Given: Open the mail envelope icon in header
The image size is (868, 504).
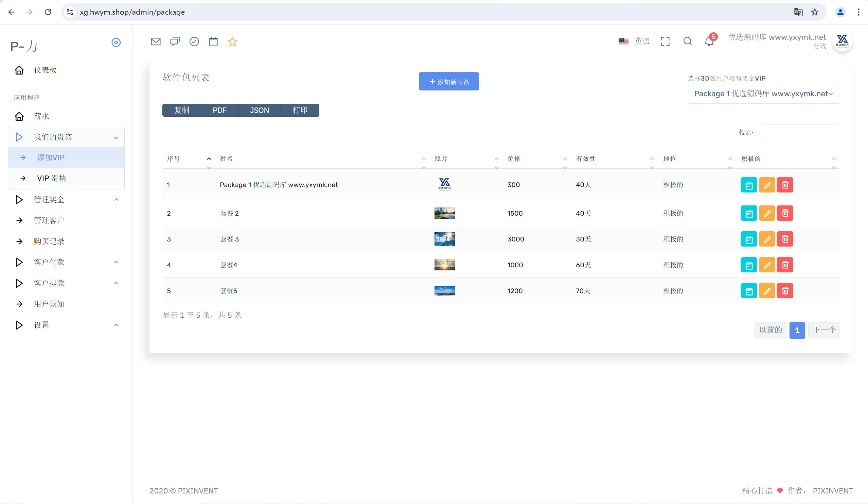Looking at the screenshot, I should (x=156, y=42).
